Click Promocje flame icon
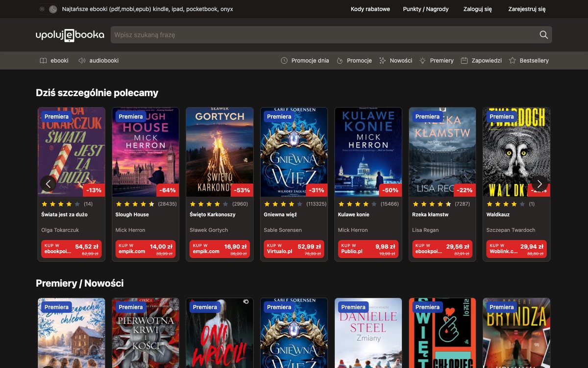The height and width of the screenshot is (368, 588). (x=340, y=61)
